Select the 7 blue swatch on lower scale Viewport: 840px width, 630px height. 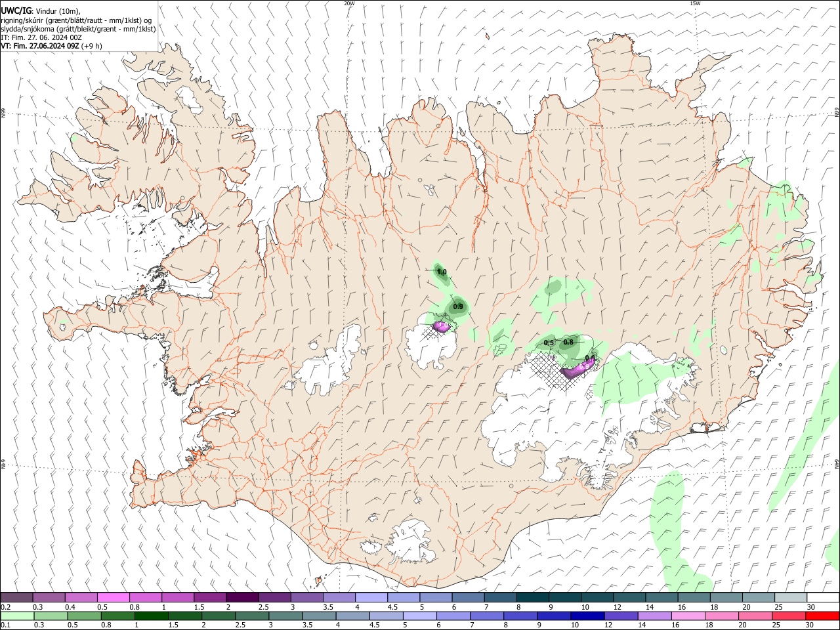pos(488,616)
